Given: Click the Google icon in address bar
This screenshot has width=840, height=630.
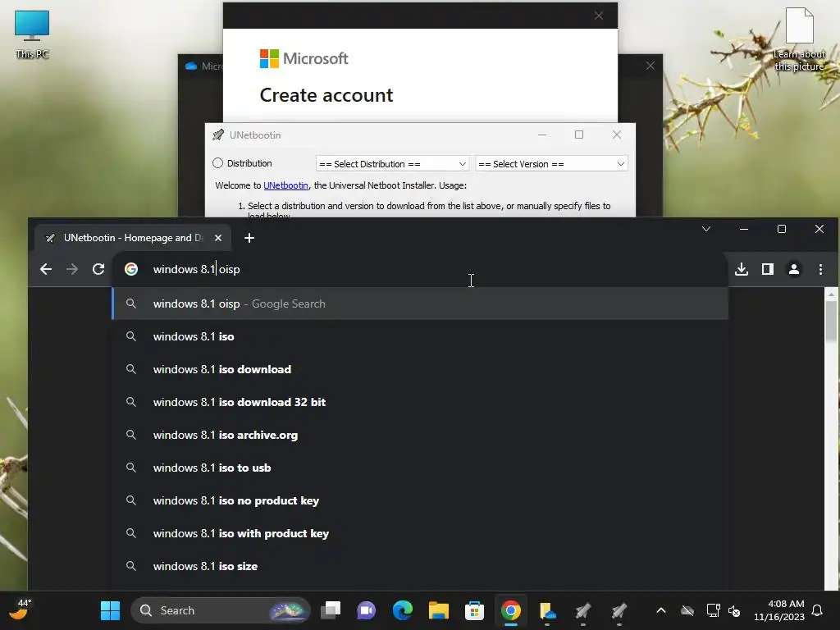Looking at the screenshot, I should click(x=131, y=269).
